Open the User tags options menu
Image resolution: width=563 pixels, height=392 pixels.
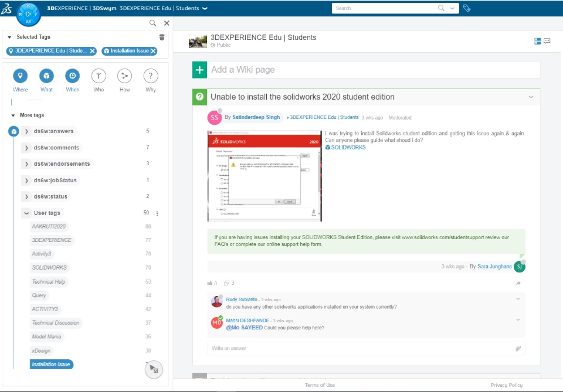[157, 213]
